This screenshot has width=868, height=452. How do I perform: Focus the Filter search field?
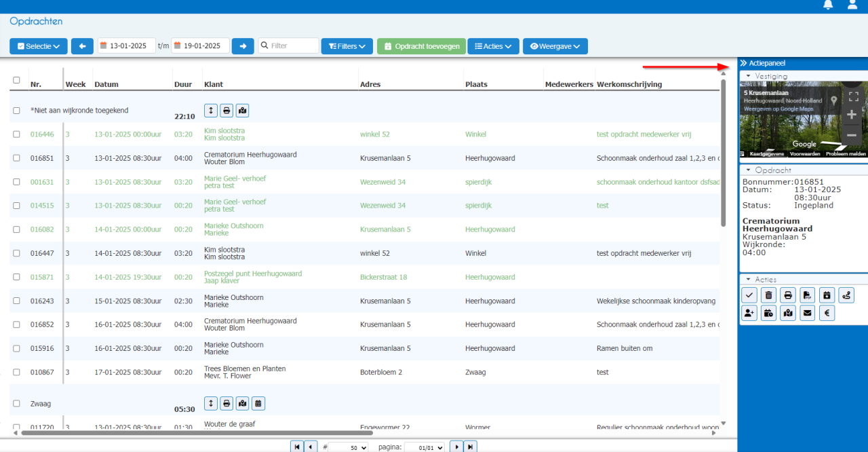pos(288,46)
